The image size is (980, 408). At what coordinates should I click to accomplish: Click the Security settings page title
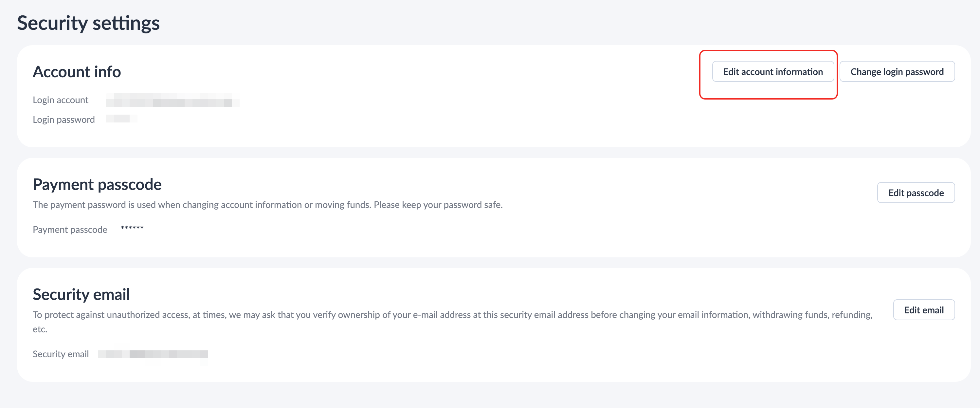click(x=88, y=23)
